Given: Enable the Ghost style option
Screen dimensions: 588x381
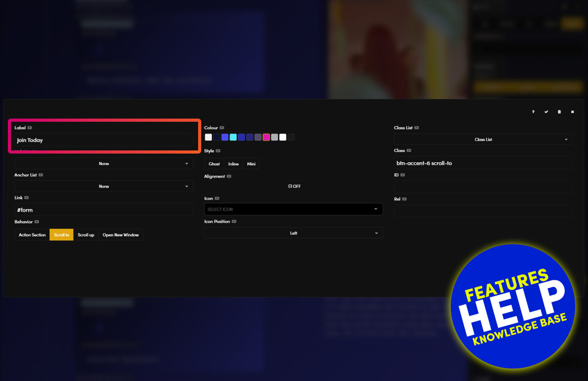Looking at the screenshot, I should tap(214, 164).
